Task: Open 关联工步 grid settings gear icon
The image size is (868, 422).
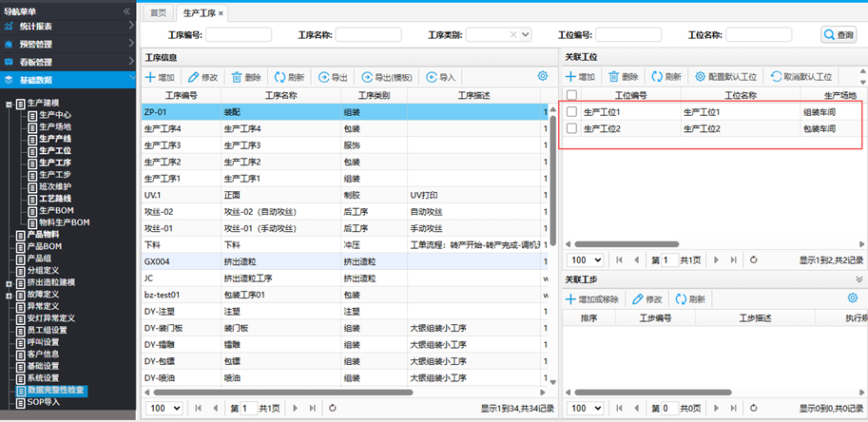Action: pos(853,298)
